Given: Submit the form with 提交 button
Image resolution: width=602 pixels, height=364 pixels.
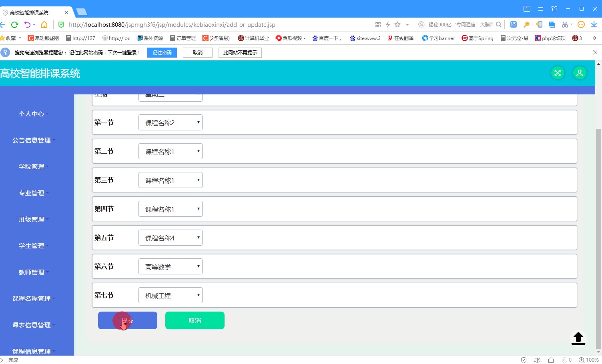Looking at the screenshot, I should point(128,320).
